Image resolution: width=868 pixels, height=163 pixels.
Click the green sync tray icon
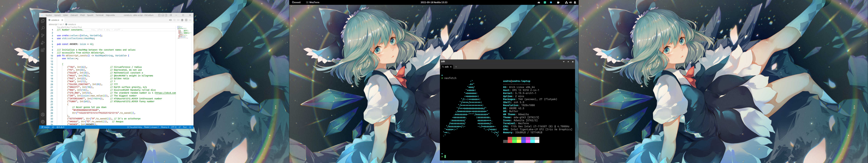[545, 2]
